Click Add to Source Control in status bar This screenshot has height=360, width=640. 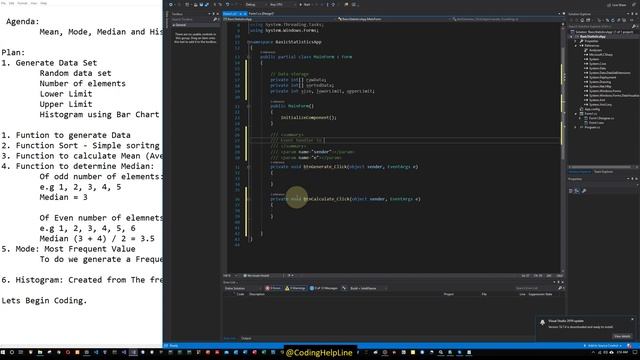603,346
